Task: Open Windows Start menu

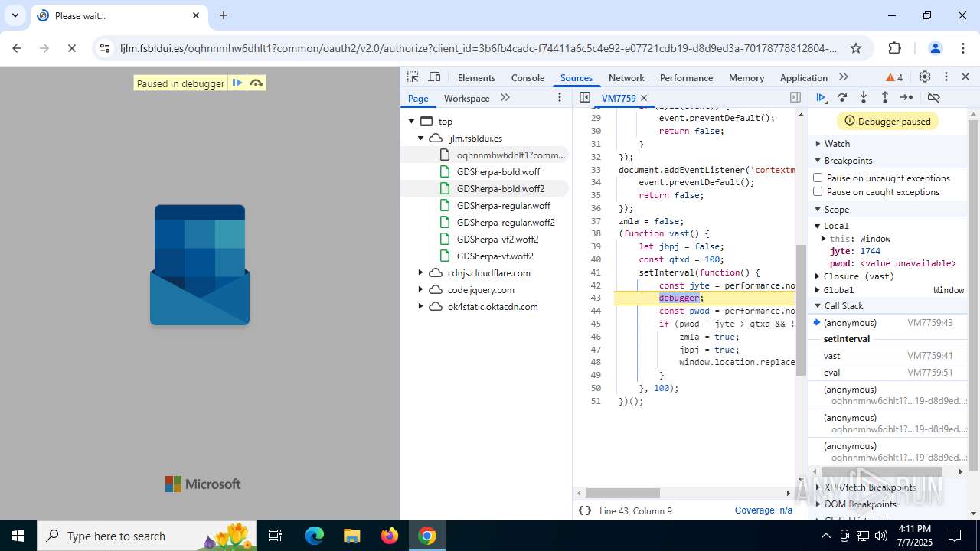Action: click(x=18, y=536)
